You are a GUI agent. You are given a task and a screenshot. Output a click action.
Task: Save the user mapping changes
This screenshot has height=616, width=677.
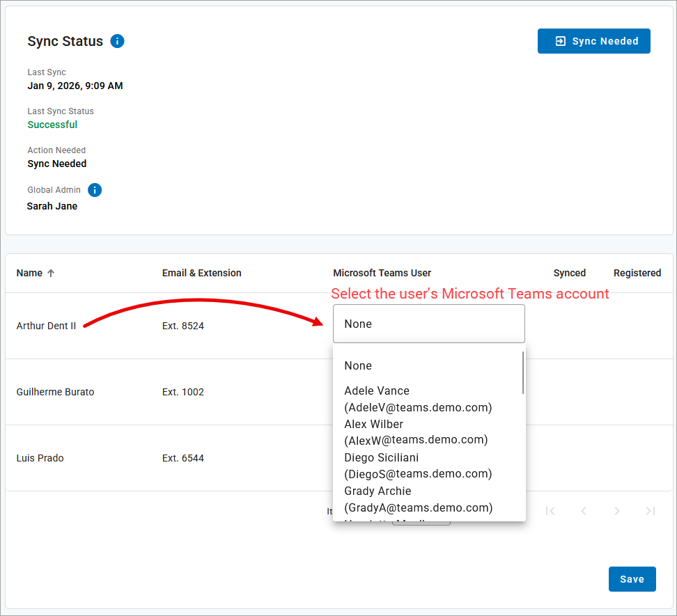(632, 579)
